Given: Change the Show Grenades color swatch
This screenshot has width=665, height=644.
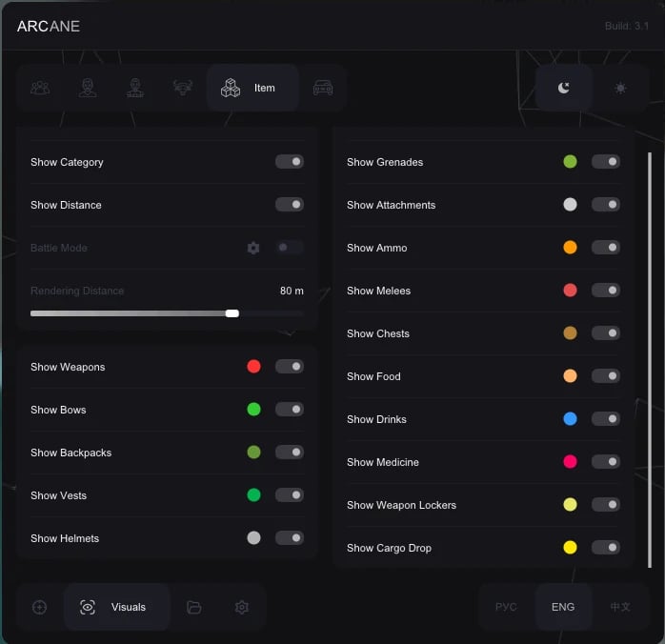Looking at the screenshot, I should 570,162.
